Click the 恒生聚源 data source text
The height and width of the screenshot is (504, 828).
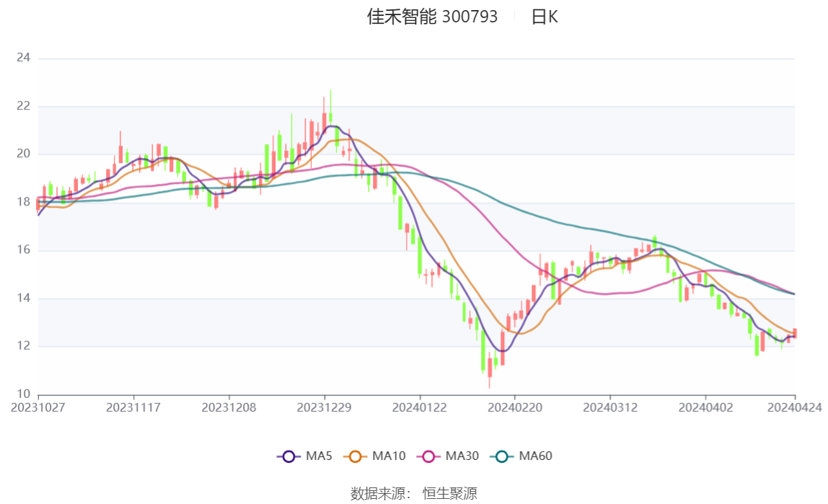point(450,493)
